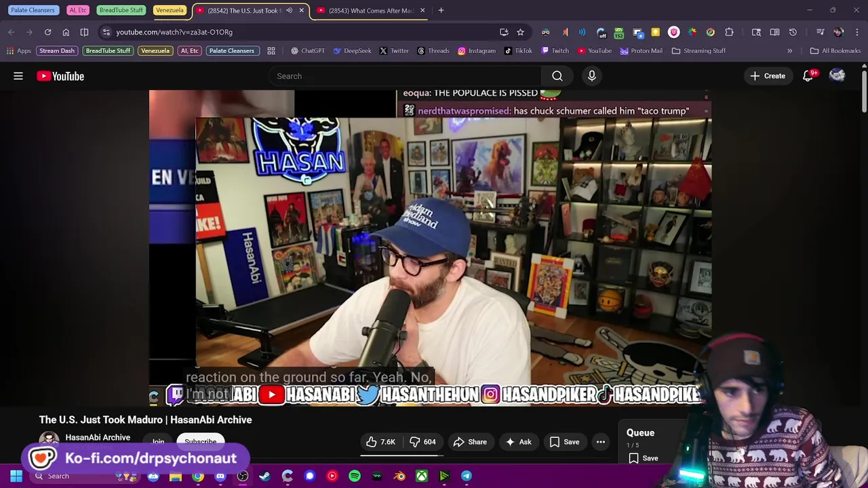The image size is (868, 488).
Task: Open the Stream Dash bookmark group
Action: [57, 51]
